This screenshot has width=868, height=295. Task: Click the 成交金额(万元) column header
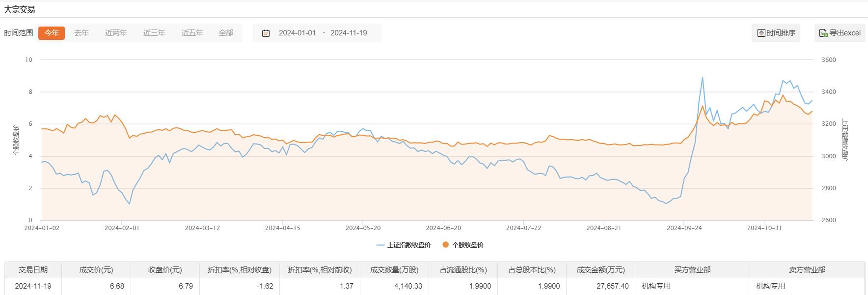pyautogui.click(x=600, y=270)
